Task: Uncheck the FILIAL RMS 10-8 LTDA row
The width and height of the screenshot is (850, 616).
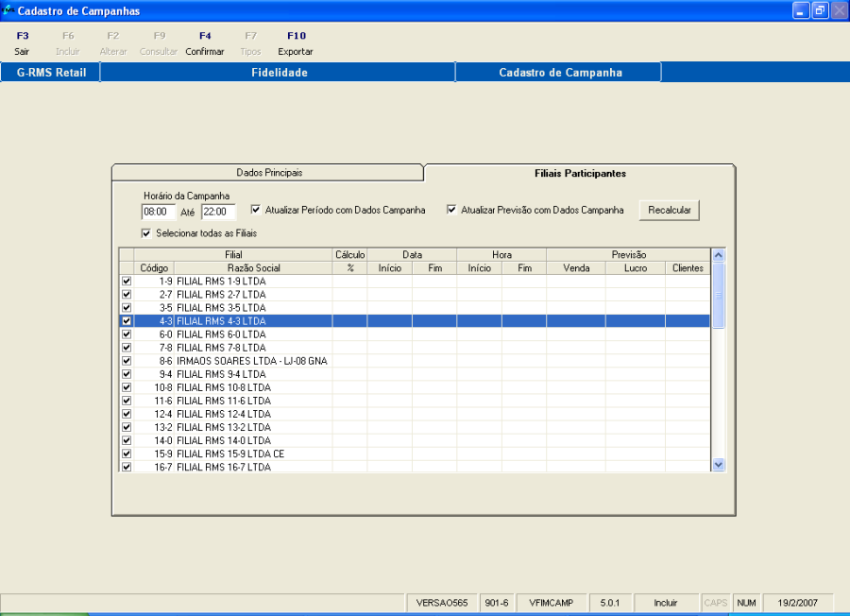Action: [127, 387]
